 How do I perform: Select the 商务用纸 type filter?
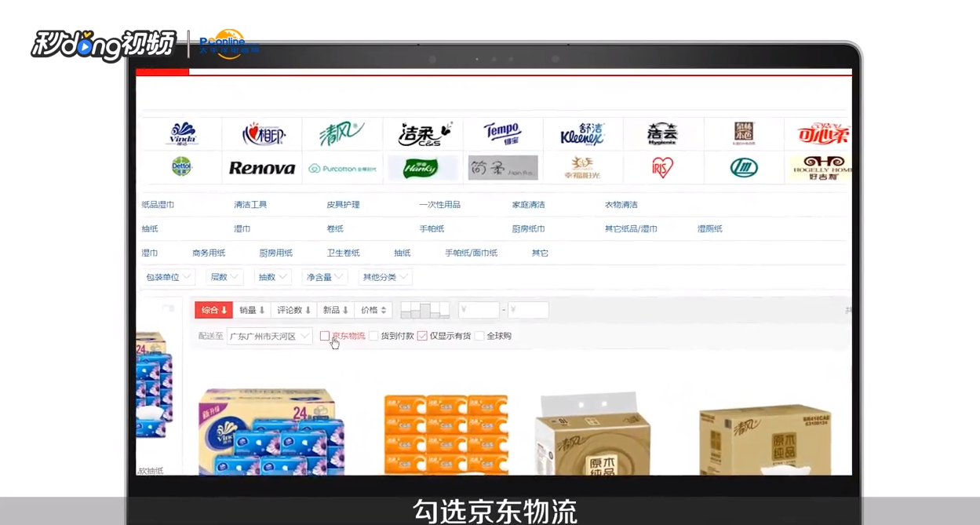pos(209,253)
